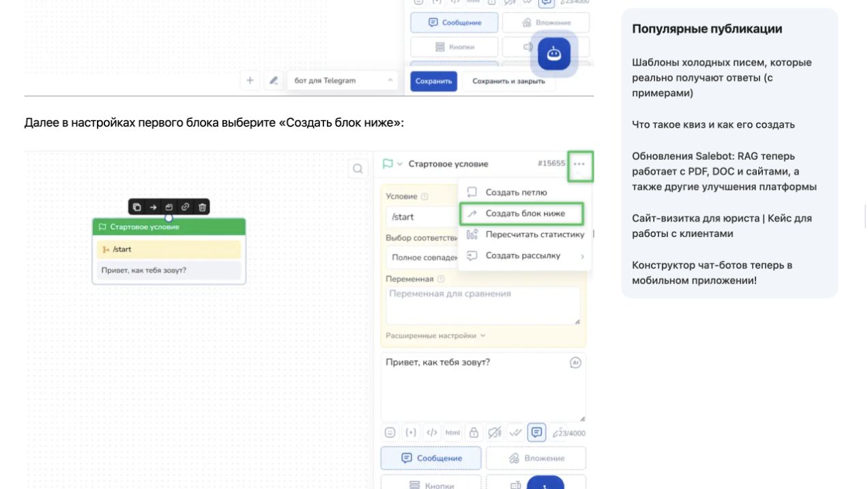Click the Кнопки button above the Сохранить button
This screenshot has height=489, width=868.
click(x=453, y=47)
